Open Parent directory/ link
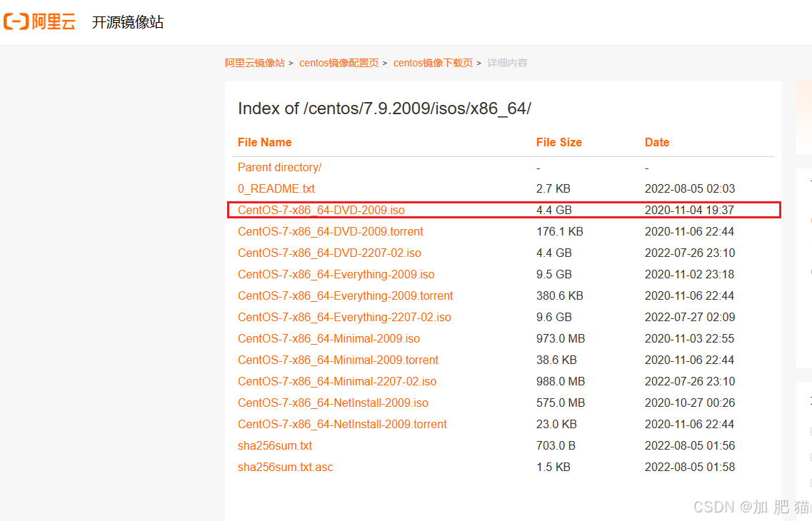This screenshot has height=521, width=812. tap(280, 168)
